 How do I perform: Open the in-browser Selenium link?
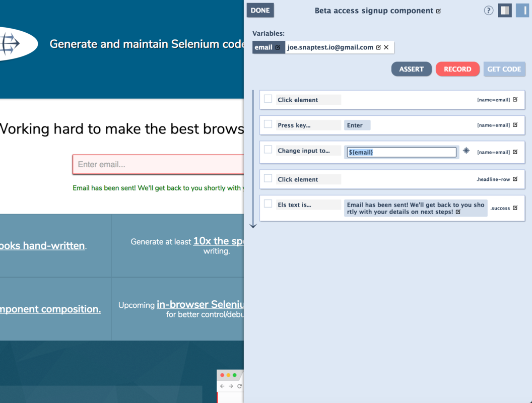(x=200, y=305)
